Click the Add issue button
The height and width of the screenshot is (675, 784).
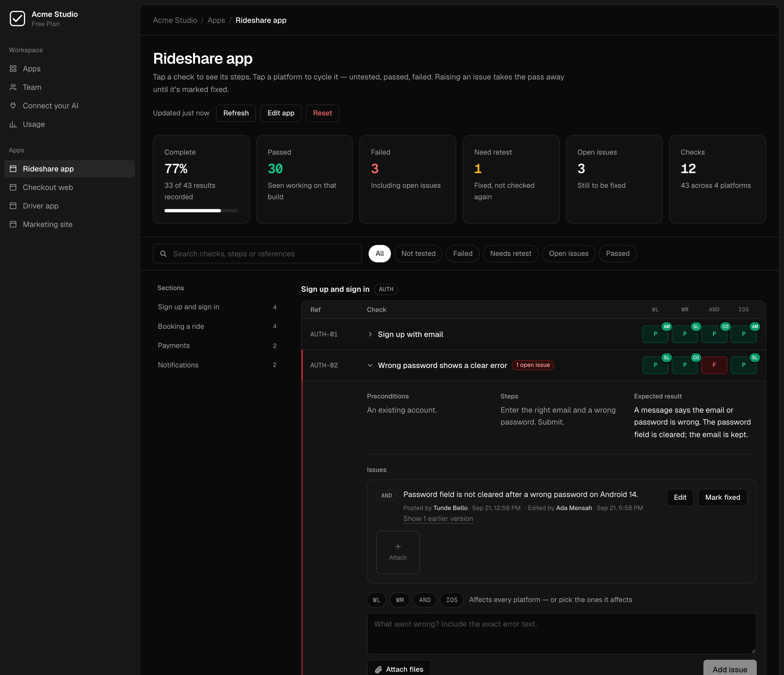[x=730, y=669]
